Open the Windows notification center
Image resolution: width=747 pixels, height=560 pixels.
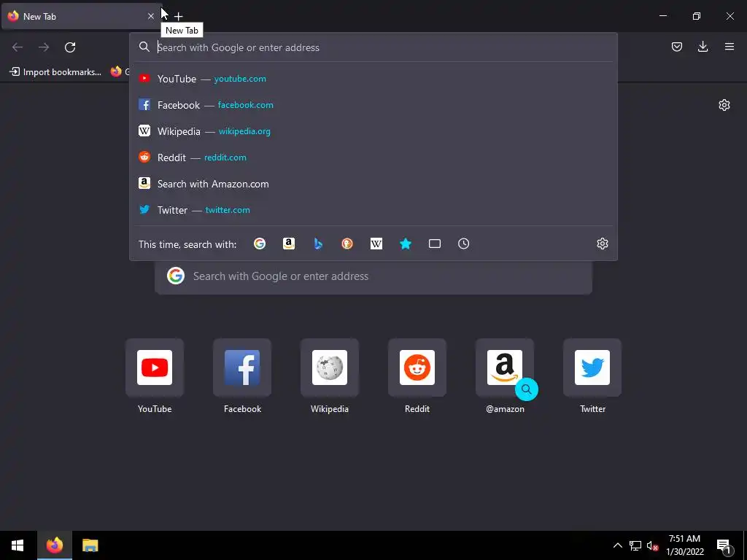coord(724,545)
